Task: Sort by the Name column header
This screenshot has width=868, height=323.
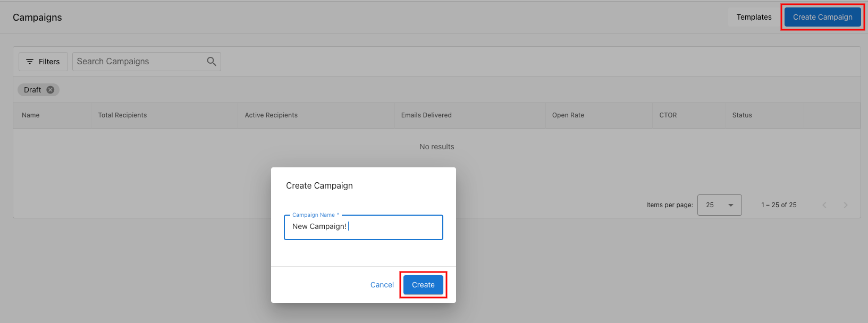Action: coord(31,115)
